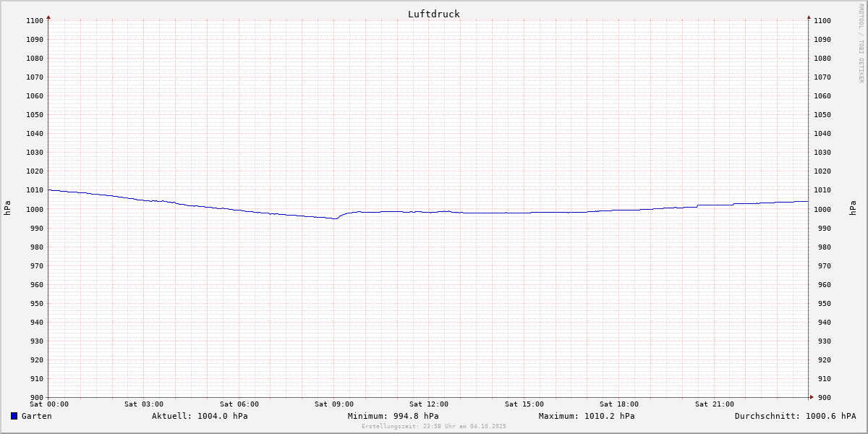Click the Sat 00:00 time axis label
Screen dimensions: 868x434
[49, 404]
